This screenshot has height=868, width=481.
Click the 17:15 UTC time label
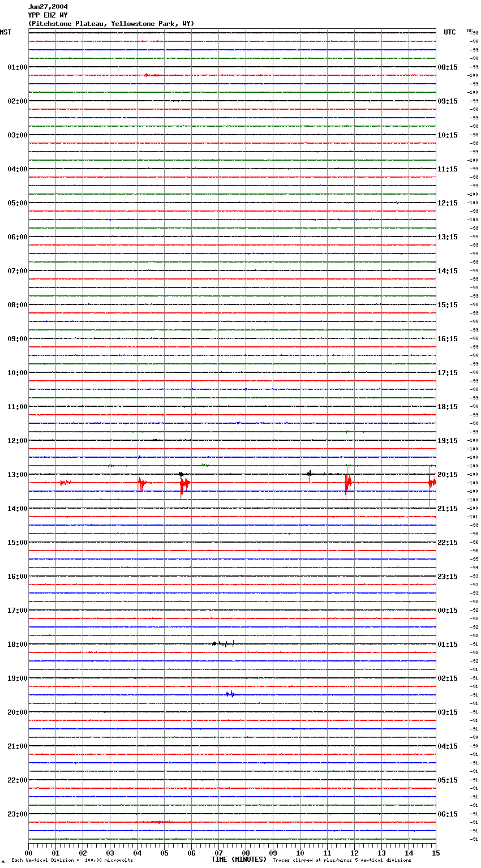448,373
